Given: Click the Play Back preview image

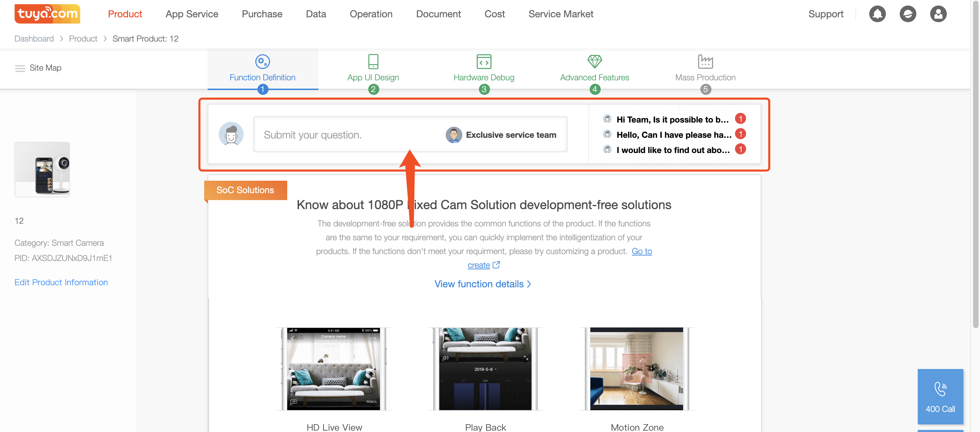Looking at the screenshot, I should 485,368.
